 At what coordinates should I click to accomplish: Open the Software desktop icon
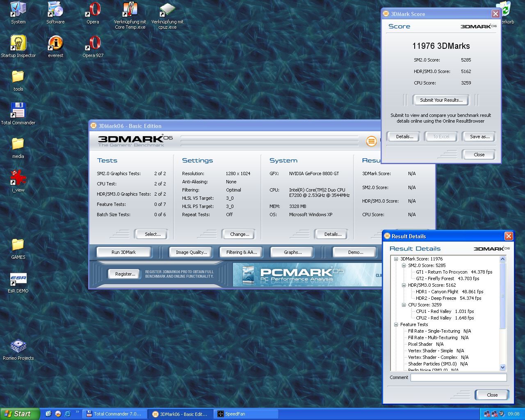coord(55,13)
